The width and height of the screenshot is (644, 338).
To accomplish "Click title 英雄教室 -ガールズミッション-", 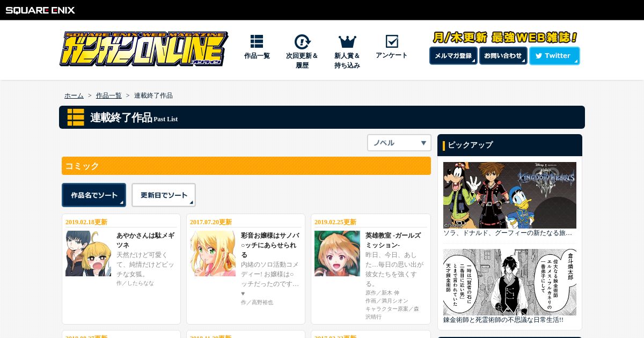I will (x=393, y=240).
